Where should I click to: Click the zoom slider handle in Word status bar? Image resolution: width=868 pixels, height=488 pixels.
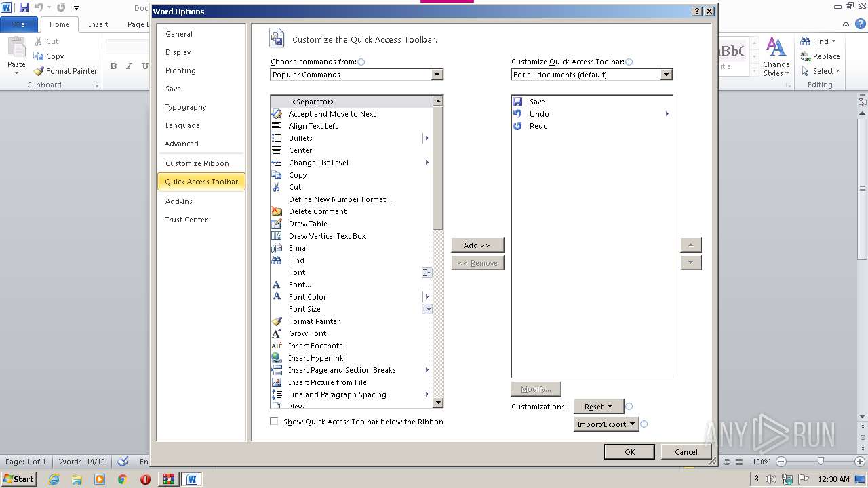pyautogui.click(x=821, y=461)
